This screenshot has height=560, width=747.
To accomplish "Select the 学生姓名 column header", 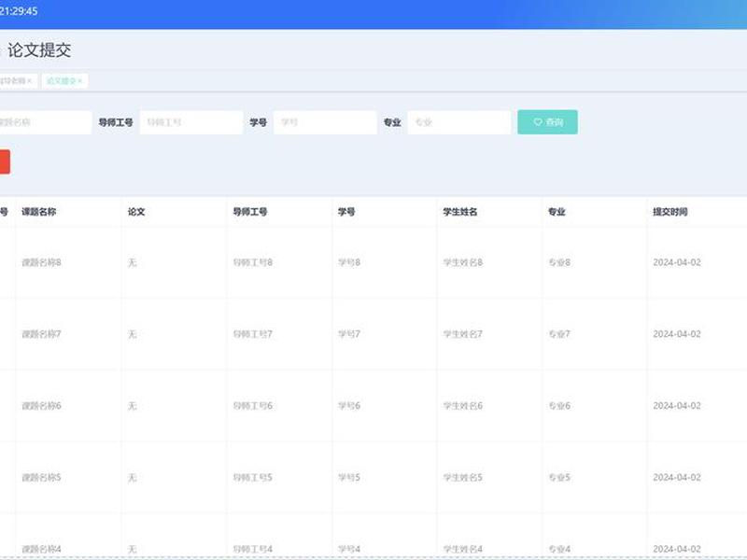I will coord(460,212).
